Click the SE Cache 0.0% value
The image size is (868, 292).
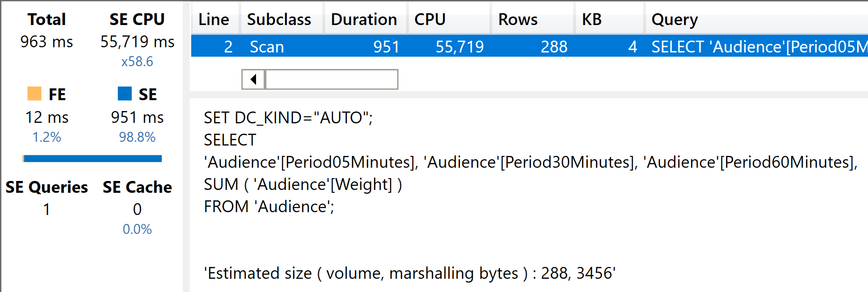coord(137,229)
